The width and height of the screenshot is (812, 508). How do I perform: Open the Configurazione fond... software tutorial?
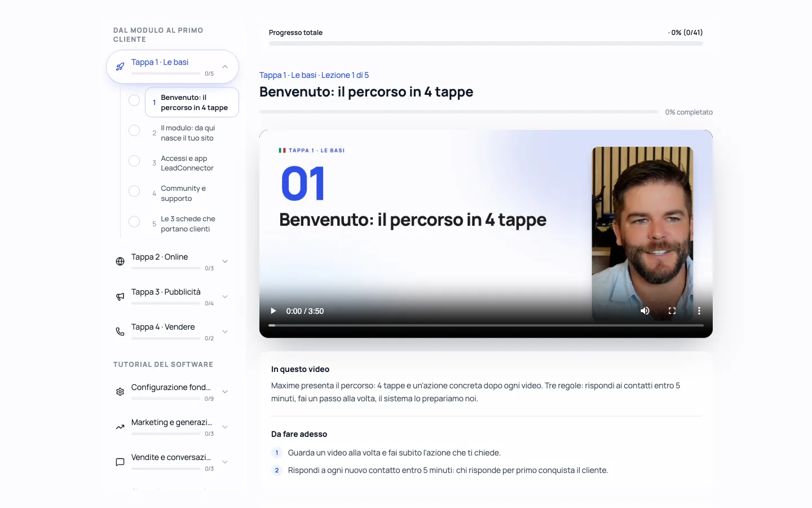[x=171, y=387]
